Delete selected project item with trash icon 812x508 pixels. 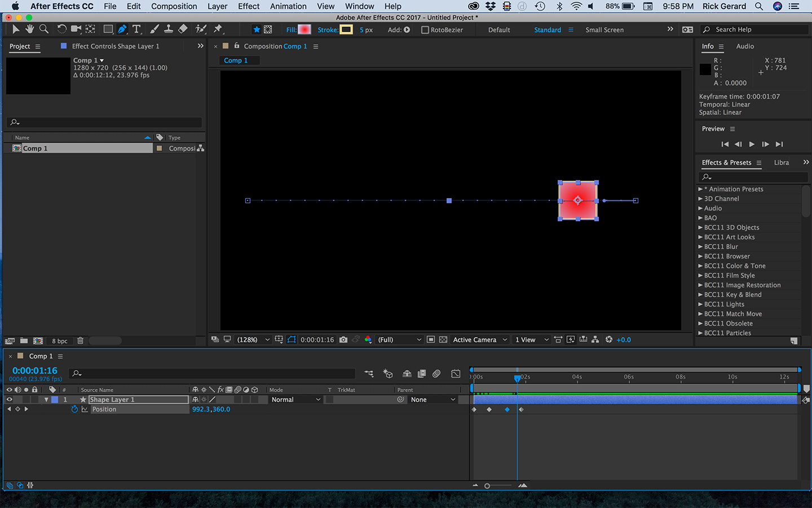coord(81,341)
